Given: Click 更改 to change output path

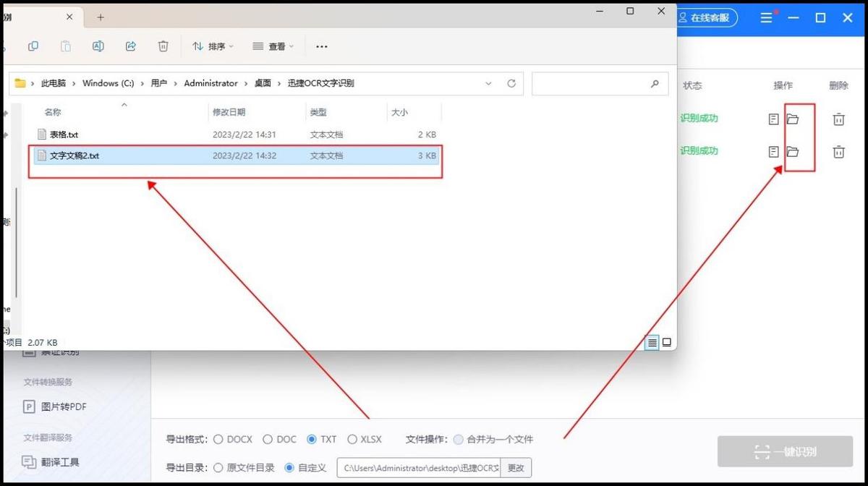Looking at the screenshot, I should click(516, 468).
